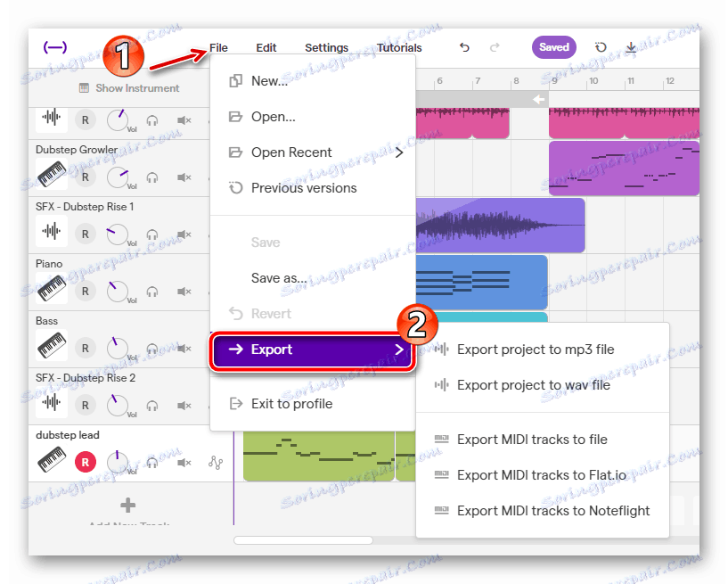This screenshot has width=728, height=584.
Task: Select purple SFX Dubstep Rise 1 audio region
Action: [500, 226]
